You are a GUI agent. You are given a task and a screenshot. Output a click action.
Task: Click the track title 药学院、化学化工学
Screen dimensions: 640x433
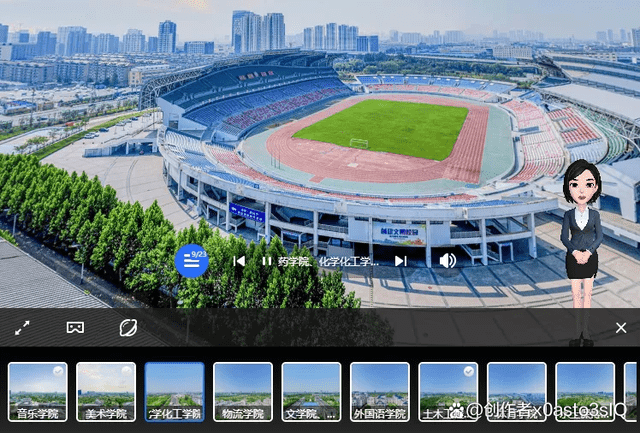[x=329, y=262]
